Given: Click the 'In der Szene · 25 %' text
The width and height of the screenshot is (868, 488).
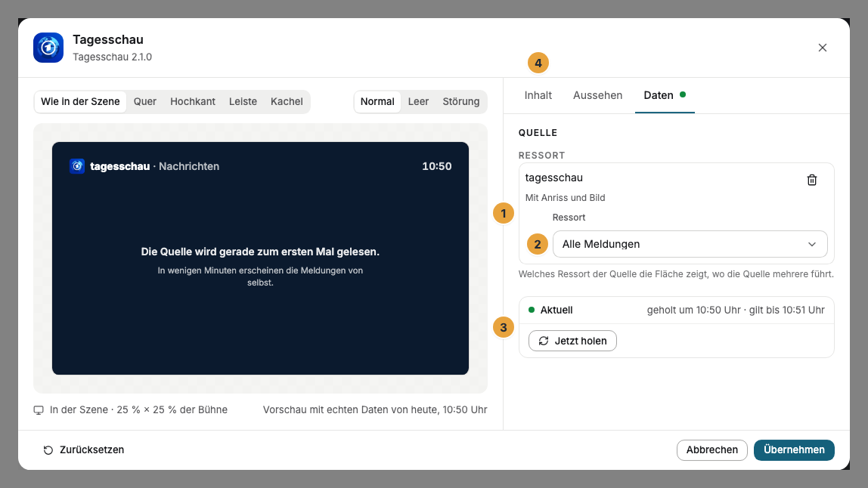Looking at the screenshot, I should pos(138,410).
